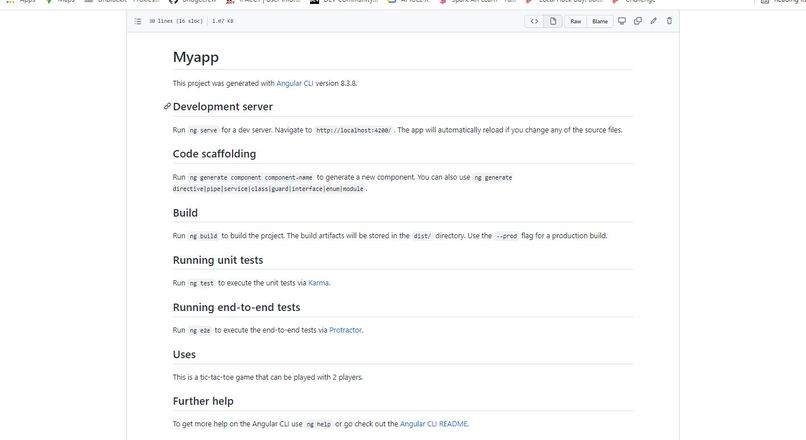Open the Raw file view
The image size is (806, 440).
pos(576,21)
